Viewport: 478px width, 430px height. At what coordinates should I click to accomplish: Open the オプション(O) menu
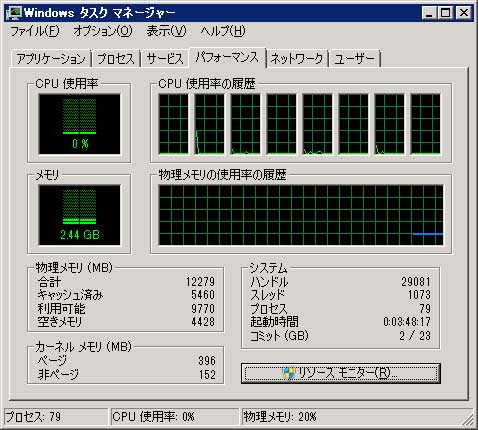(x=103, y=31)
